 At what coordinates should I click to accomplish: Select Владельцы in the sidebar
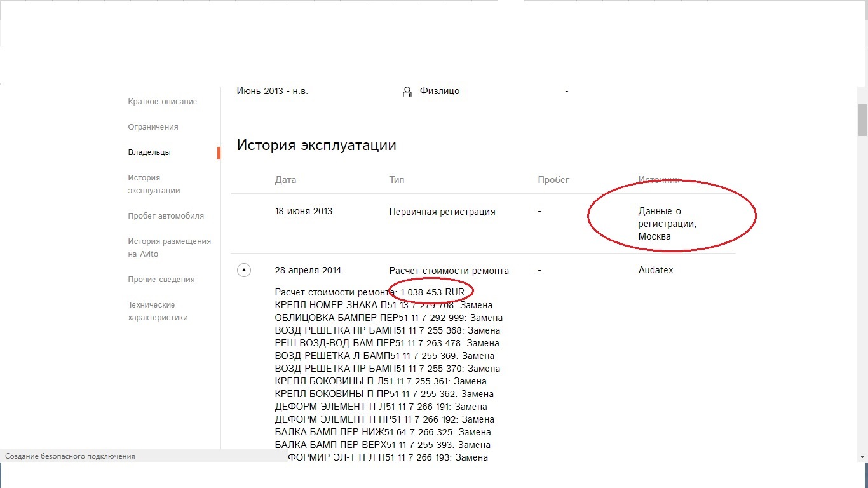tap(149, 152)
